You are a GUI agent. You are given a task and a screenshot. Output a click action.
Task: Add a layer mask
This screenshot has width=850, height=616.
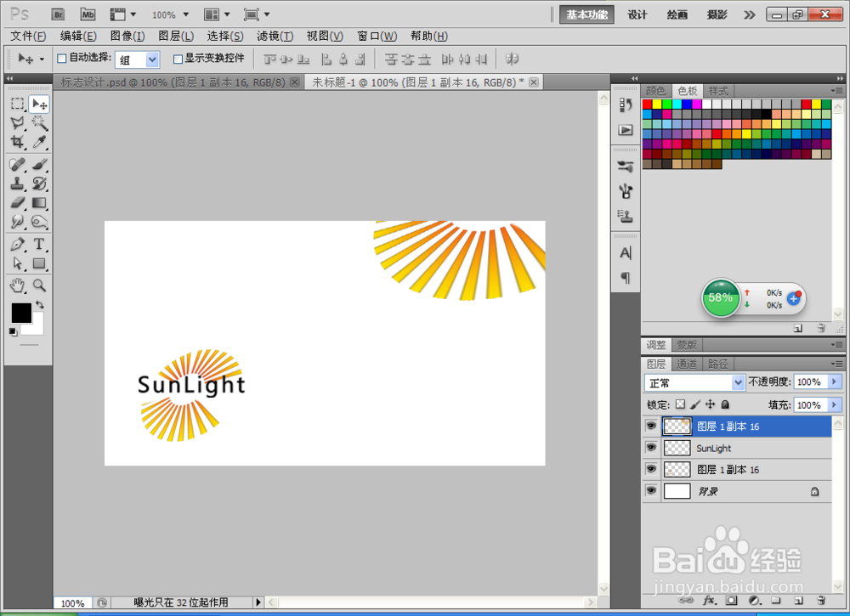[x=731, y=601]
